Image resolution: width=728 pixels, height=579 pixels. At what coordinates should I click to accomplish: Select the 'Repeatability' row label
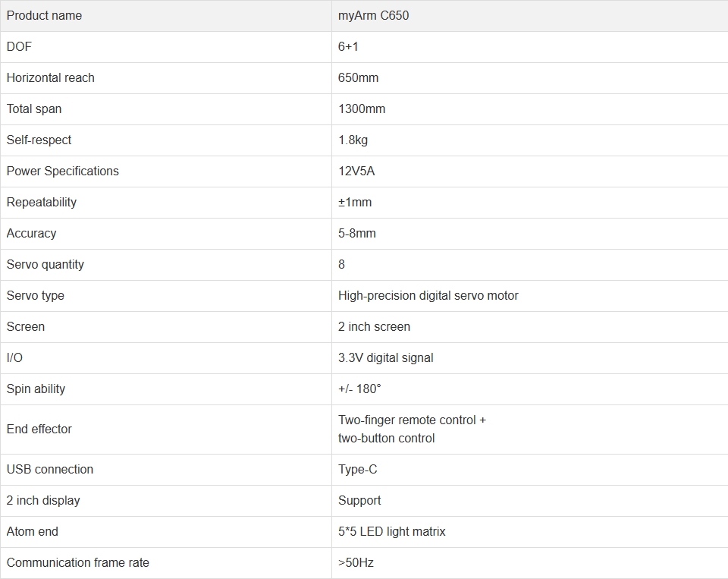pos(41,203)
